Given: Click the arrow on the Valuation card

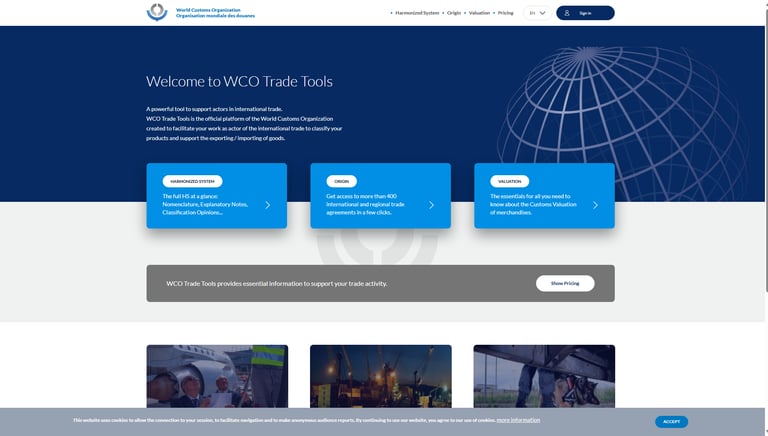Looking at the screenshot, I should pos(595,205).
